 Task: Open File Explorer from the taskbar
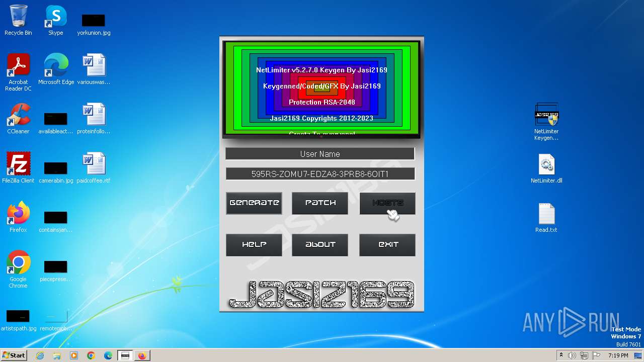(x=57, y=355)
